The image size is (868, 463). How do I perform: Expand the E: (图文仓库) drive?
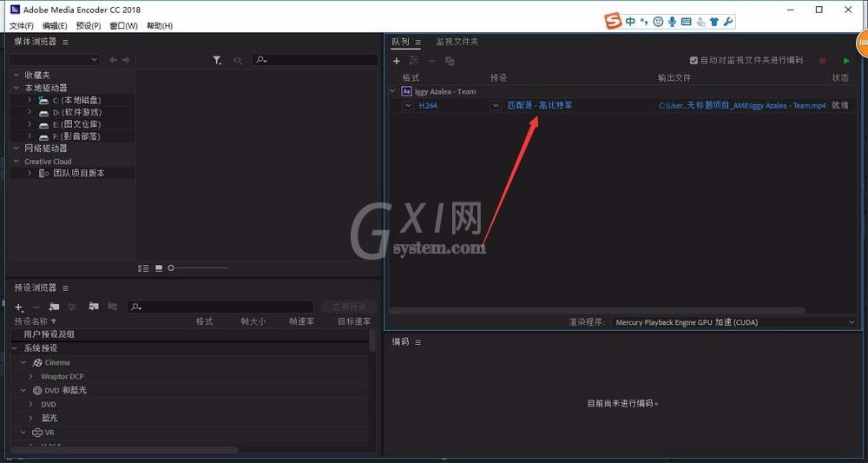point(29,124)
